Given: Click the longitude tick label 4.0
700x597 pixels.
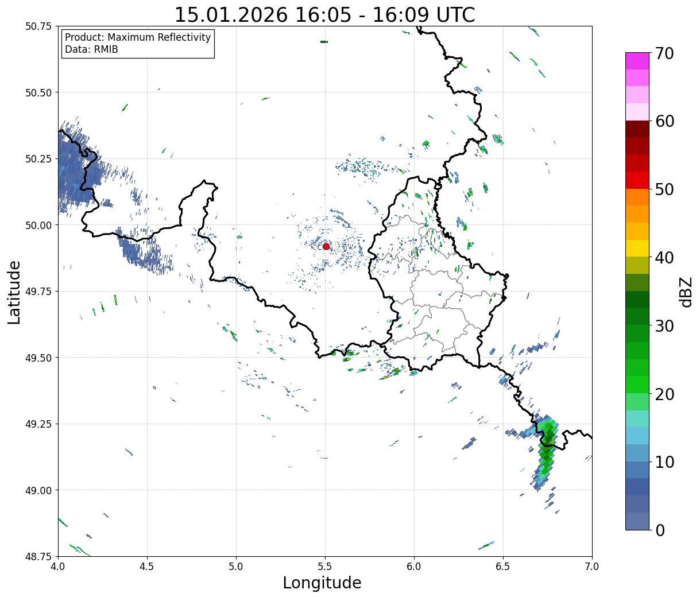Looking at the screenshot, I should point(58,567).
